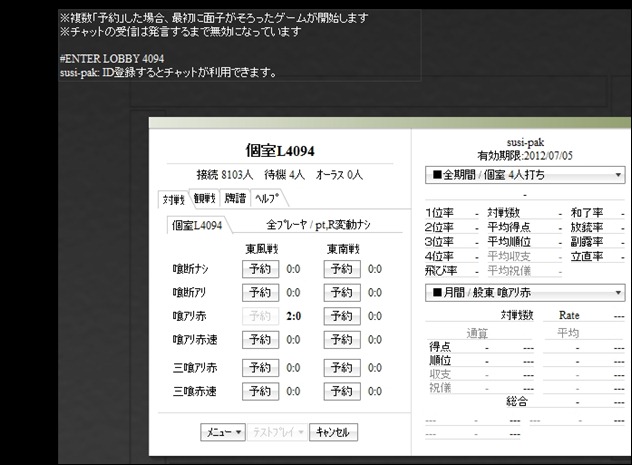Viewport: 632px width, 465px height.
Task: Click the 放銃率 stat label
Action: click(x=587, y=227)
